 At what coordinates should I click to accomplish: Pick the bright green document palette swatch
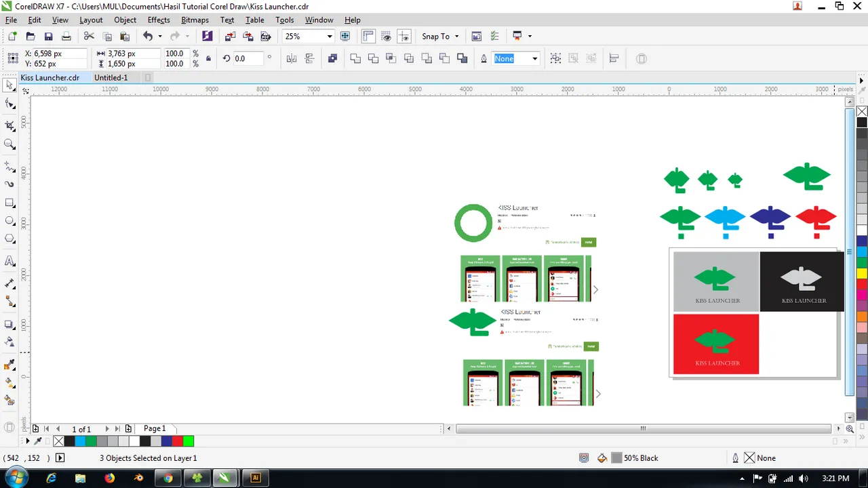[189, 441]
